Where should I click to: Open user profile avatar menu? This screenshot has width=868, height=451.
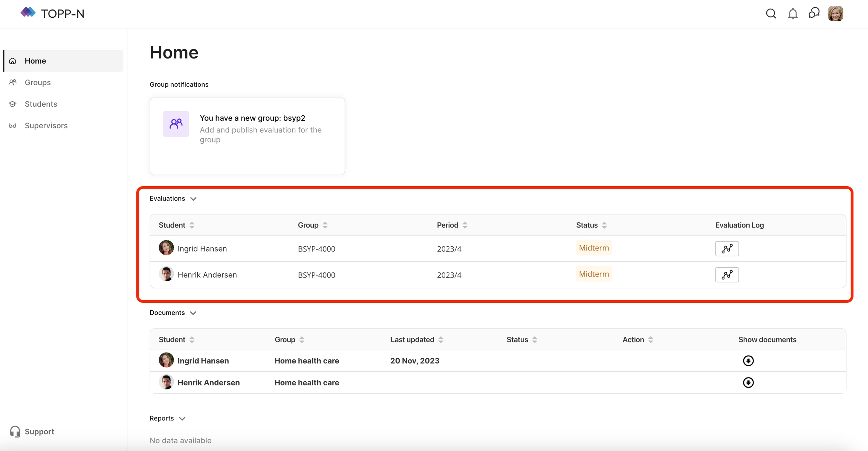835,14
